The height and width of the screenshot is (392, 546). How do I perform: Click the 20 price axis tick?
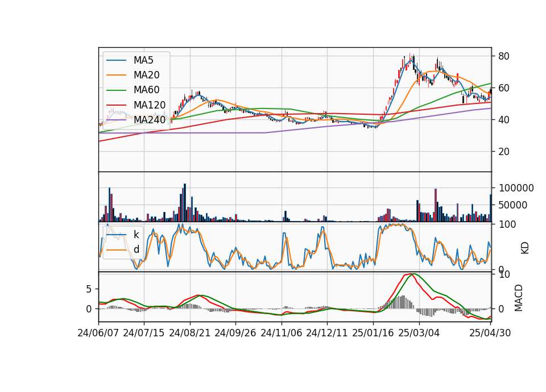[x=503, y=152]
